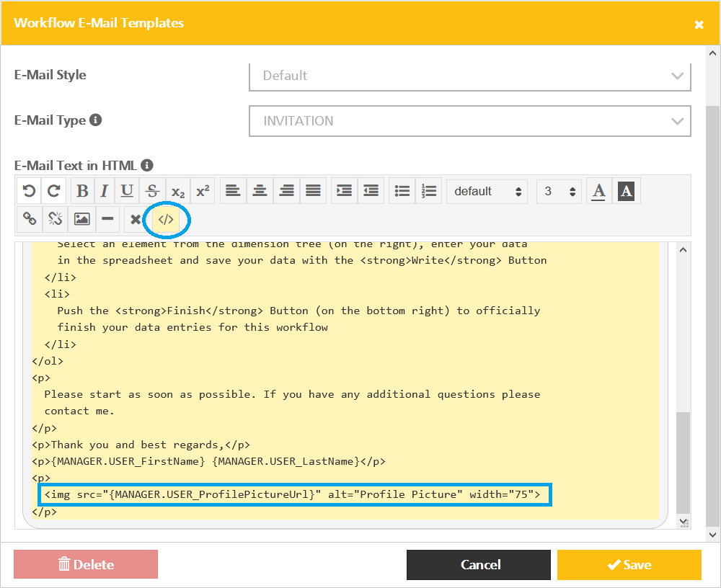This screenshot has height=588, width=721.
Task: Insert an ordered numbered list
Action: (429, 191)
